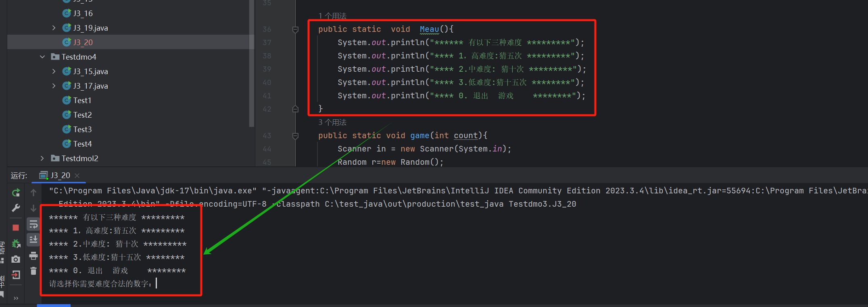Select J3_17.java file name
Image resolution: width=868 pixels, height=307 pixels.
(90, 86)
